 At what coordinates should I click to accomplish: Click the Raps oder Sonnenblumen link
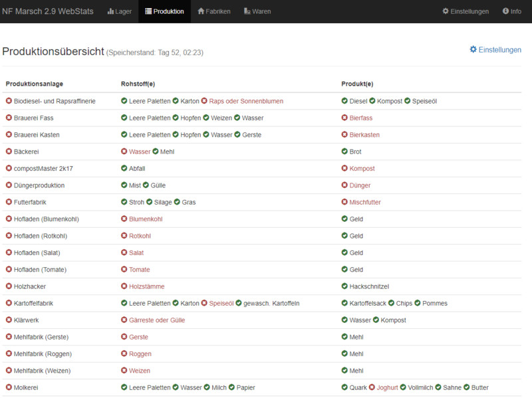[246, 101]
